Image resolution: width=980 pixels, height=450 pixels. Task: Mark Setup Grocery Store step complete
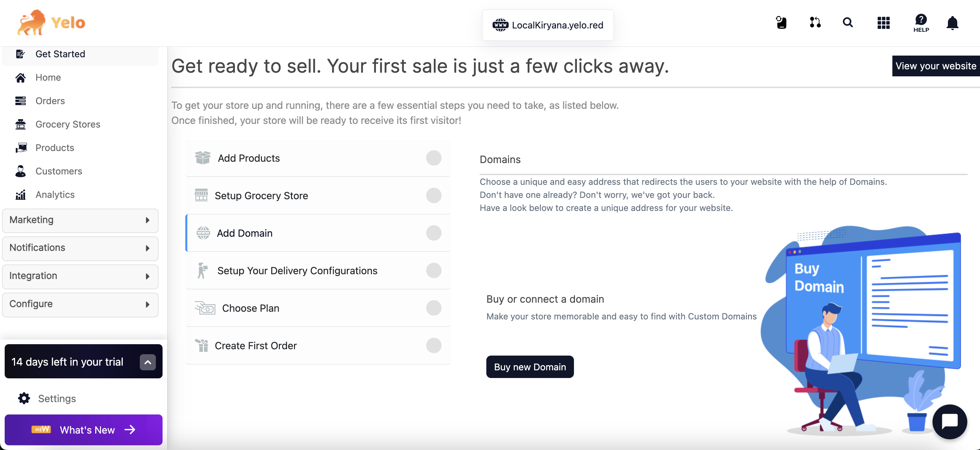(x=434, y=195)
